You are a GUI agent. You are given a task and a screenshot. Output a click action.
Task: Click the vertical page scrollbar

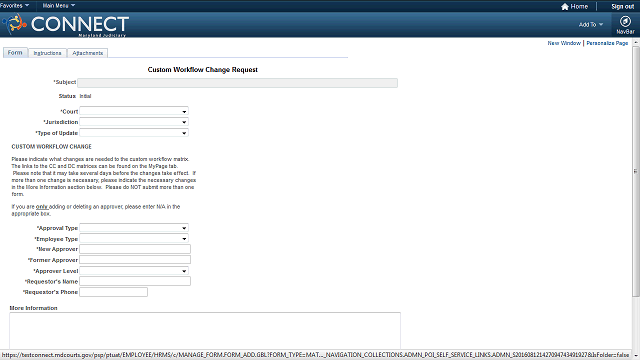[x=636, y=171]
